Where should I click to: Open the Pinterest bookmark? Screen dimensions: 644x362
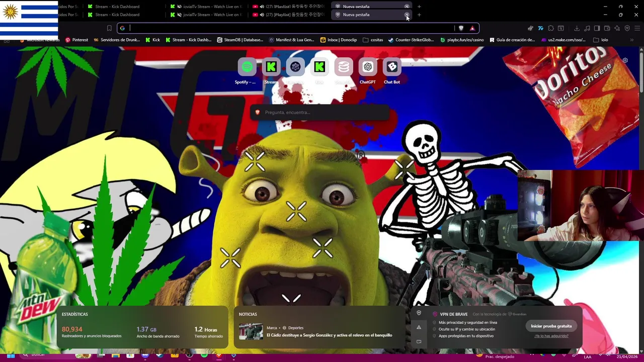76,40
